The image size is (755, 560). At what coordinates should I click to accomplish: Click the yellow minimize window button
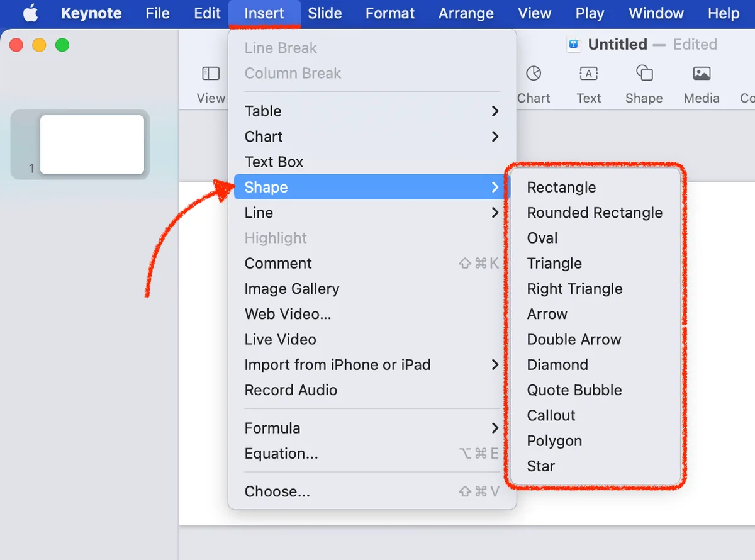[x=39, y=45]
